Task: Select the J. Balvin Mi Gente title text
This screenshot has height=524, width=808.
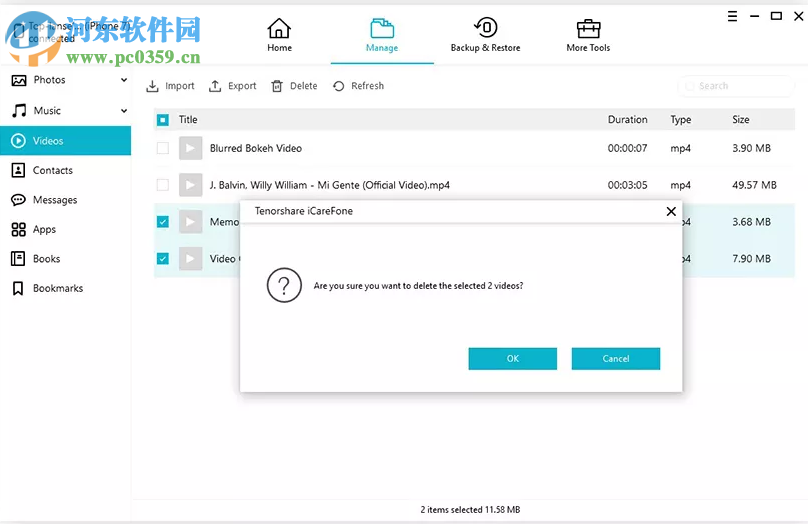Action: point(329,185)
